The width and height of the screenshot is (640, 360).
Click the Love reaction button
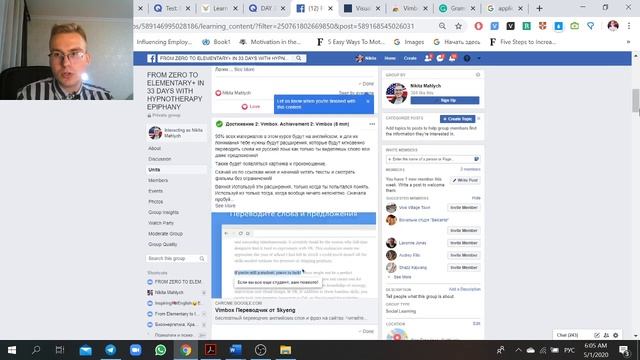[x=251, y=107]
